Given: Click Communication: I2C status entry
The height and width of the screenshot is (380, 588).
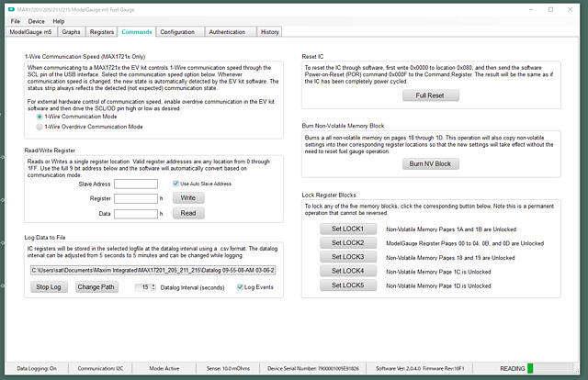Looking at the screenshot, I should (100, 368).
